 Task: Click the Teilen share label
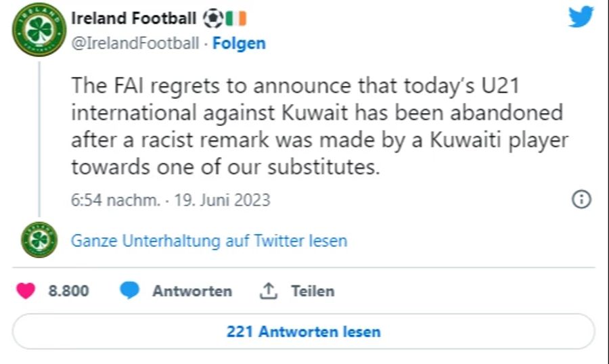click(313, 291)
